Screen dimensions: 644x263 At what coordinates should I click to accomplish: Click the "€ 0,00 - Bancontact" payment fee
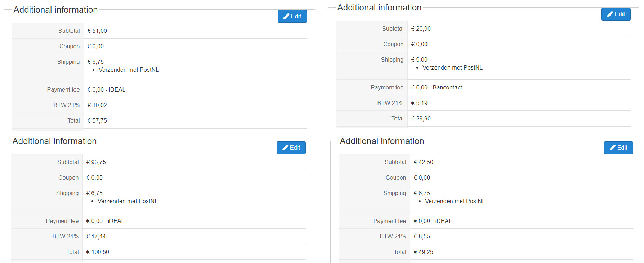coord(437,87)
